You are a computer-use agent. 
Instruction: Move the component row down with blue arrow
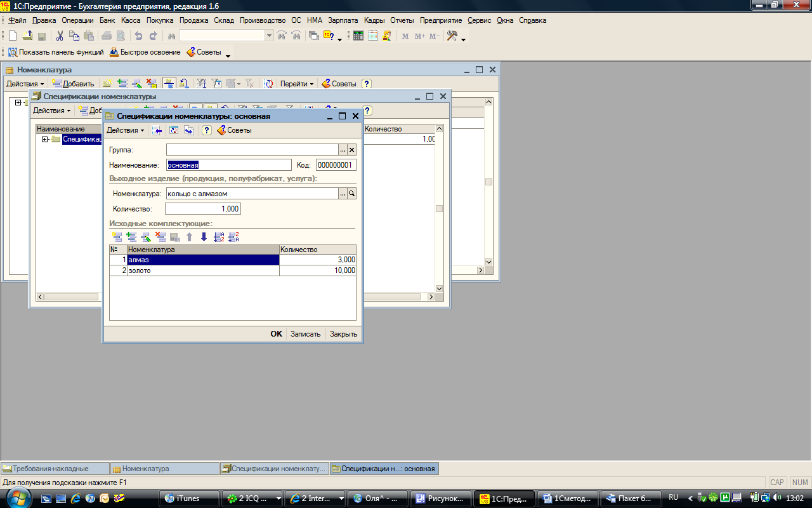click(204, 237)
